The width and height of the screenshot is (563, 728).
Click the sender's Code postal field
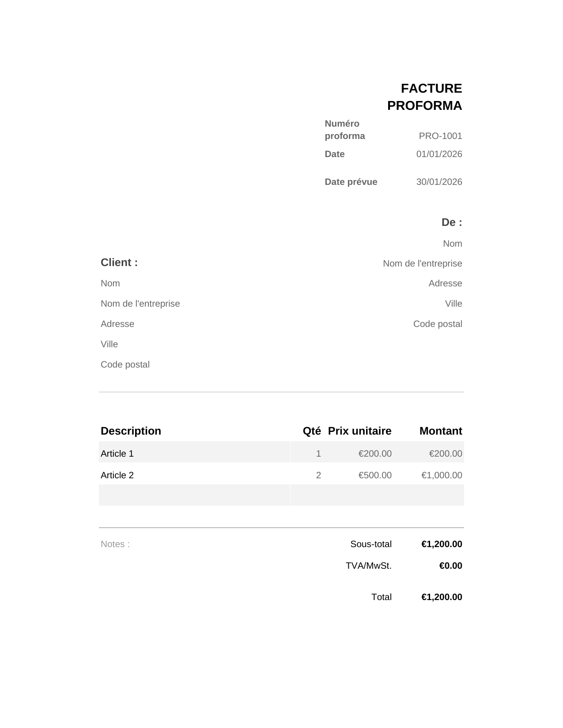[438, 324]
